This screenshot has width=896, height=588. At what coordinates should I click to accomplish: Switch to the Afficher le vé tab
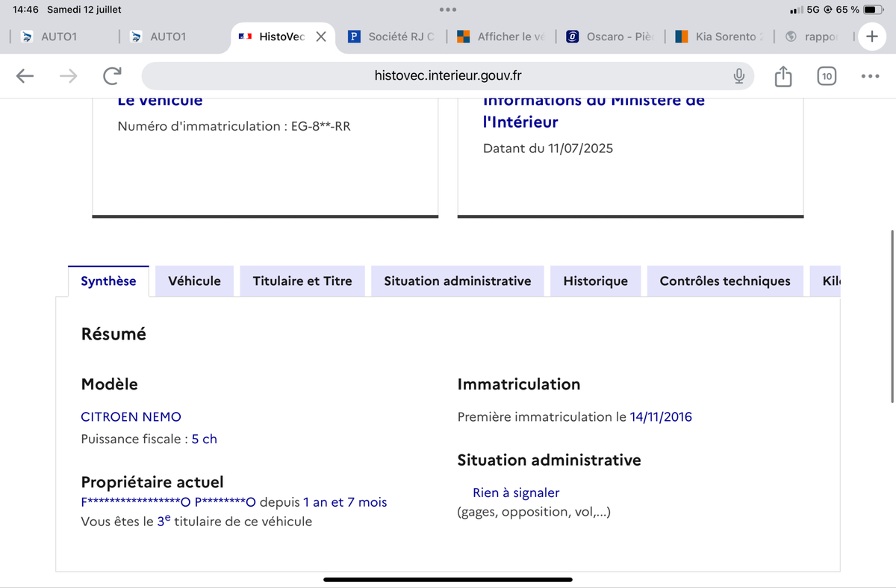click(x=502, y=36)
